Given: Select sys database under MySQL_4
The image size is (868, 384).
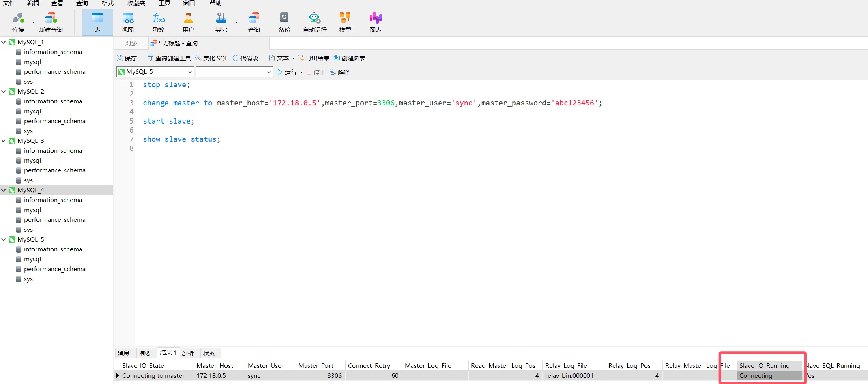Looking at the screenshot, I should [x=28, y=229].
